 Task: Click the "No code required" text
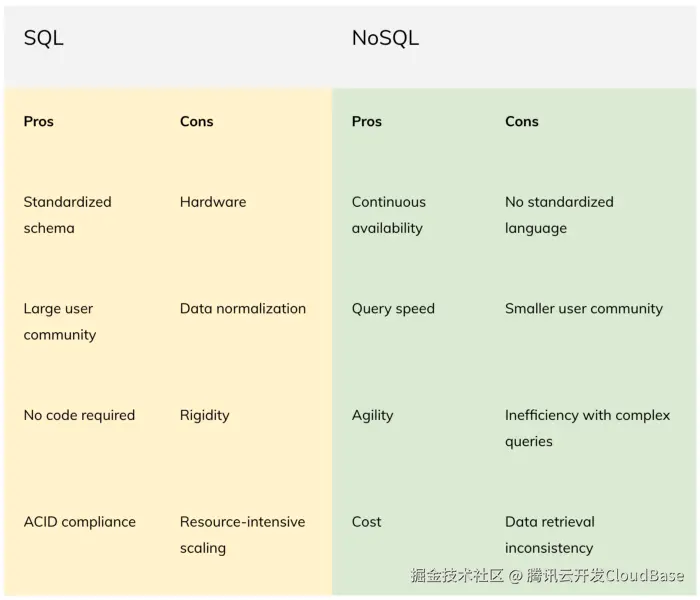coord(79,415)
